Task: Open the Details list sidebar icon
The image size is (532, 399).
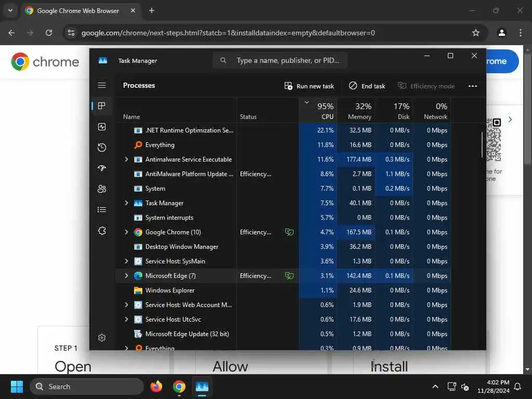Action: point(102,210)
